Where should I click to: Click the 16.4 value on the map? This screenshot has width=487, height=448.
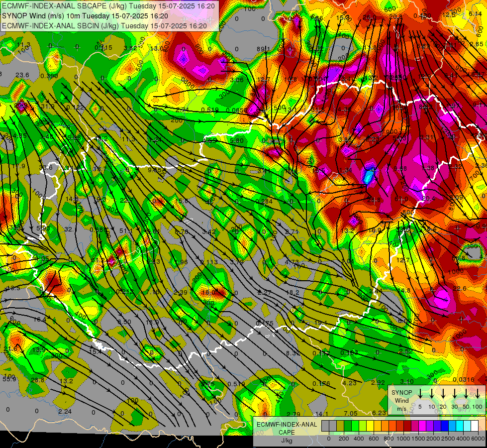click(39, 319)
